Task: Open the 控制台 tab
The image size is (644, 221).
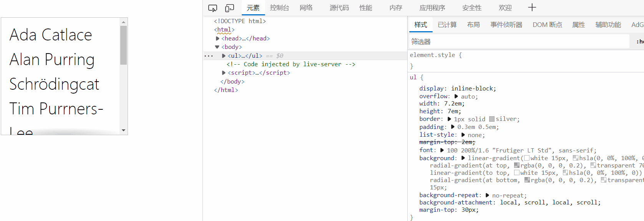Action: 279,8
